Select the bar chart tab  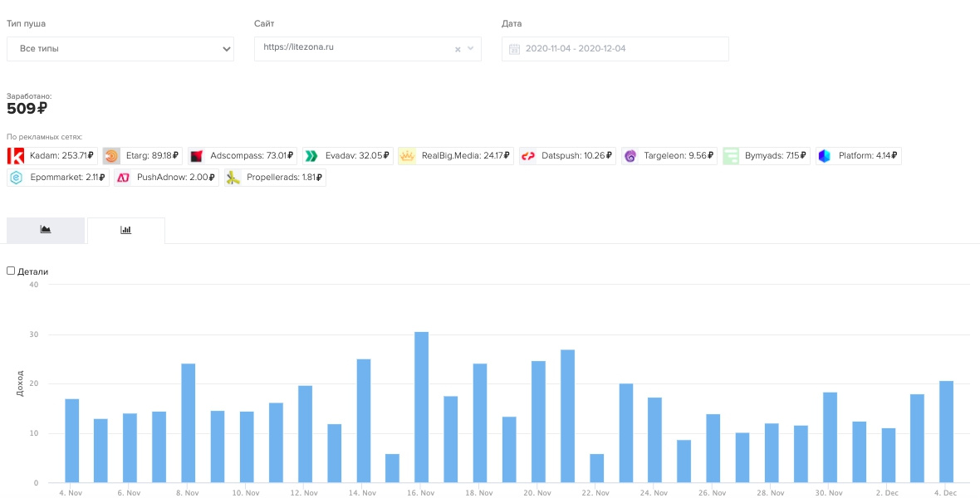pyautogui.click(x=126, y=230)
